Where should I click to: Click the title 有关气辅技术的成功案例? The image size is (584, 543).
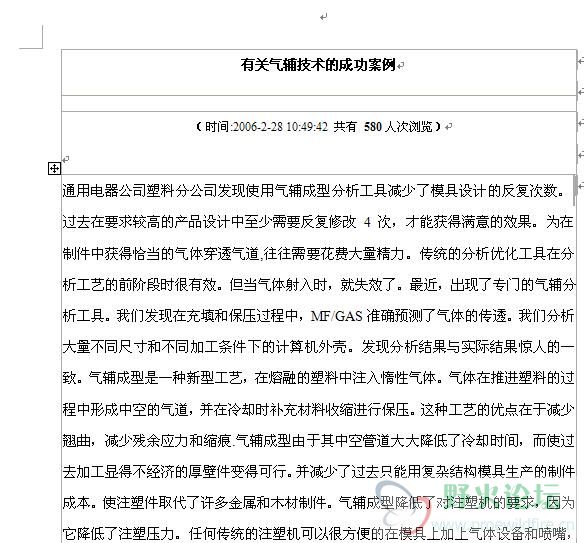point(318,65)
